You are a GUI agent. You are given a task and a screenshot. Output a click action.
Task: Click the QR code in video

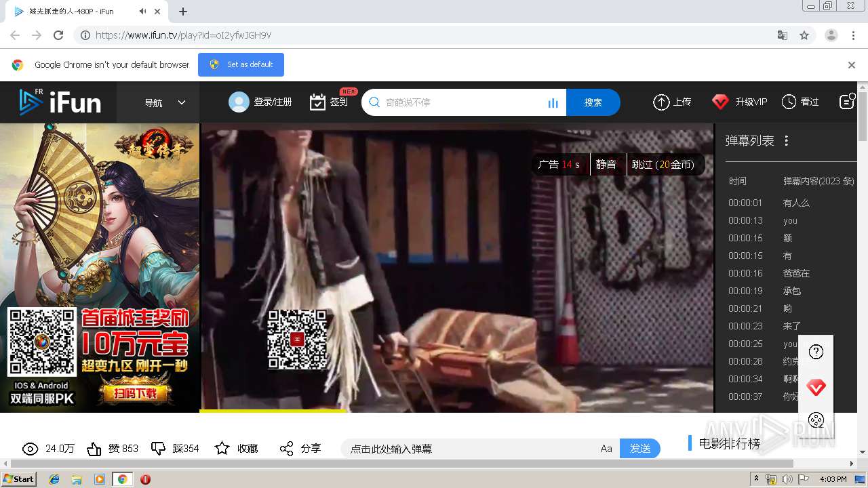(x=297, y=340)
